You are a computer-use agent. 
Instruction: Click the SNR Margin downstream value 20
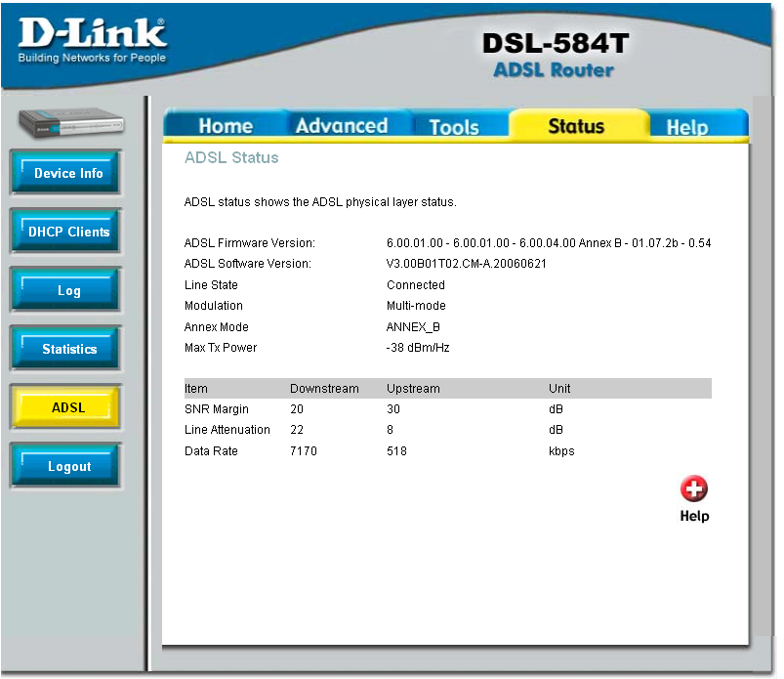(x=297, y=408)
